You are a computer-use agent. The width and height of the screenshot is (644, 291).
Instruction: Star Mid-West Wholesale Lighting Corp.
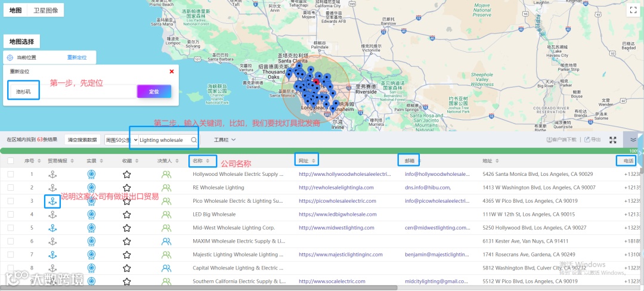pyautogui.click(x=127, y=228)
